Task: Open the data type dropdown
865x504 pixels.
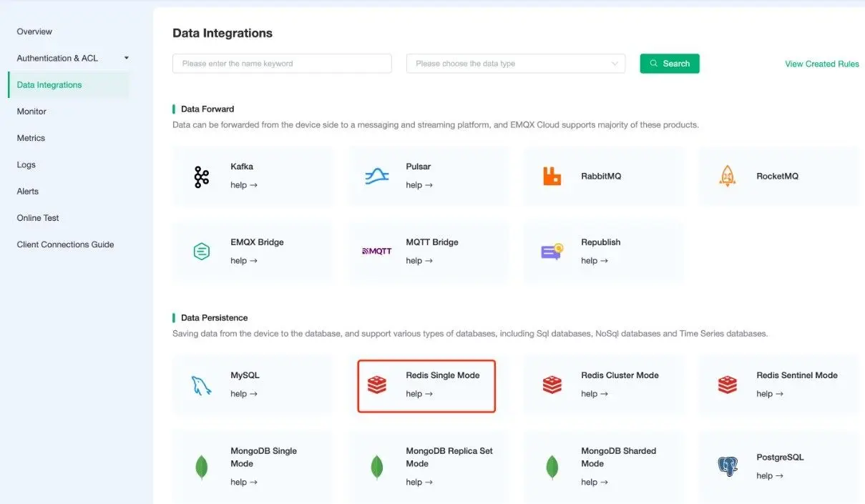Action: click(514, 64)
